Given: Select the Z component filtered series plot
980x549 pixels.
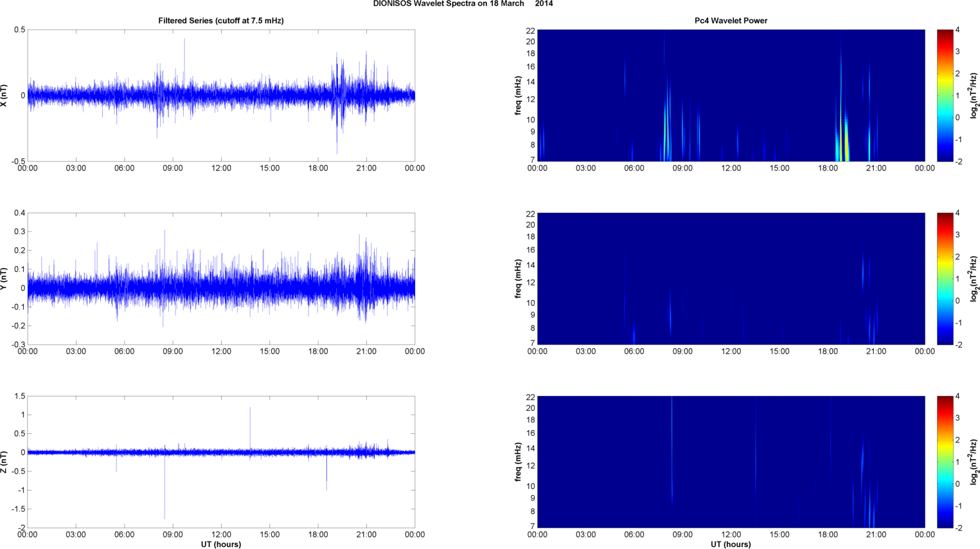Looking at the screenshot, I should pyautogui.click(x=221, y=462).
